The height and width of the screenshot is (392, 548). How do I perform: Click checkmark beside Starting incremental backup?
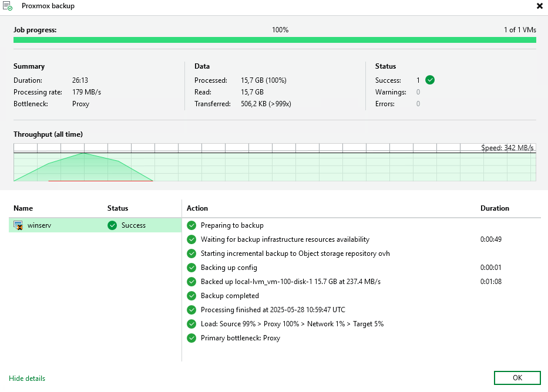pyautogui.click(x=191, y=254)
